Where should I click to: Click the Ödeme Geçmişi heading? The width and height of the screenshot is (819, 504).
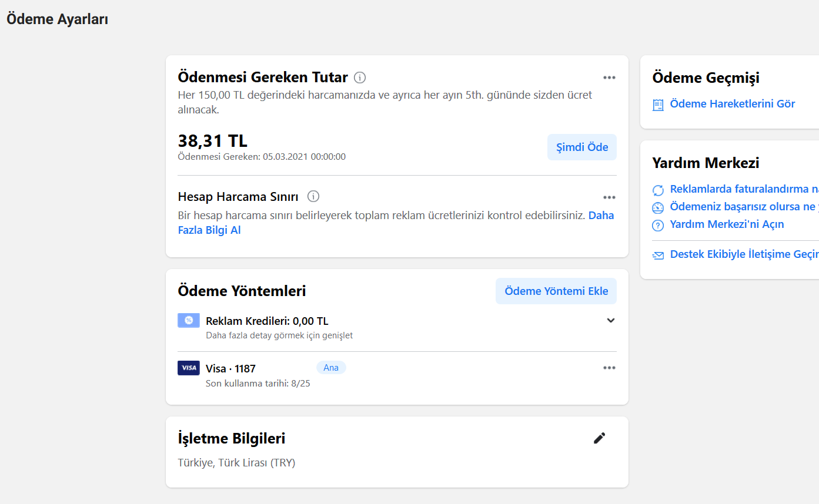[x=706, y=78]
